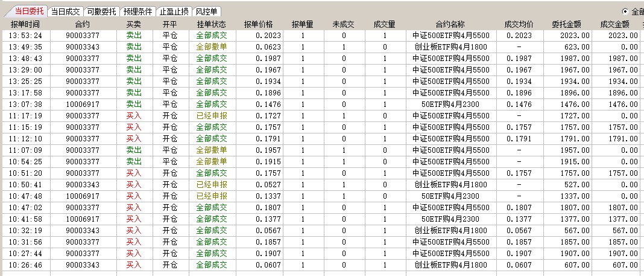Click 委托金额 value 1727.00

point(575,116)
